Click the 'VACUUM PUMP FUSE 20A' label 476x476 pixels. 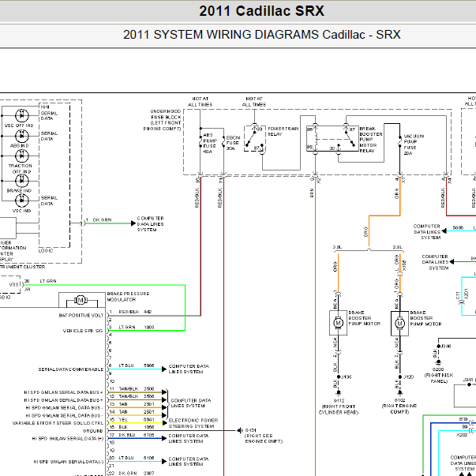point(414,144)
